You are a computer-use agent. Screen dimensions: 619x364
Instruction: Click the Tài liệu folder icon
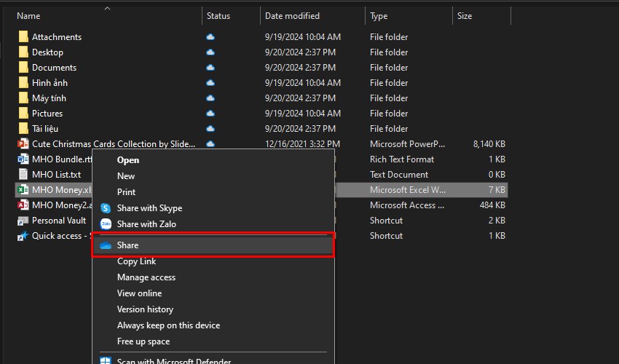pos(23,129)
